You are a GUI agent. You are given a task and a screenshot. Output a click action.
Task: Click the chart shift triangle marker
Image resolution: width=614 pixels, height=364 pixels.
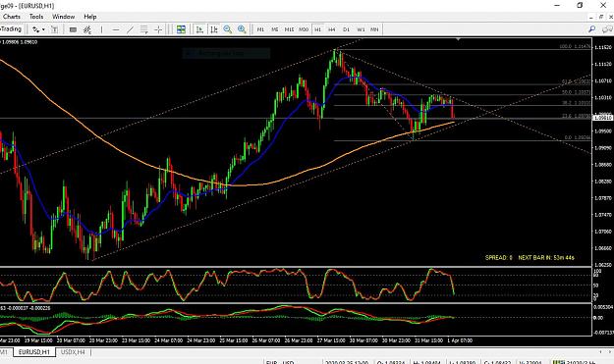click(458, 39)
